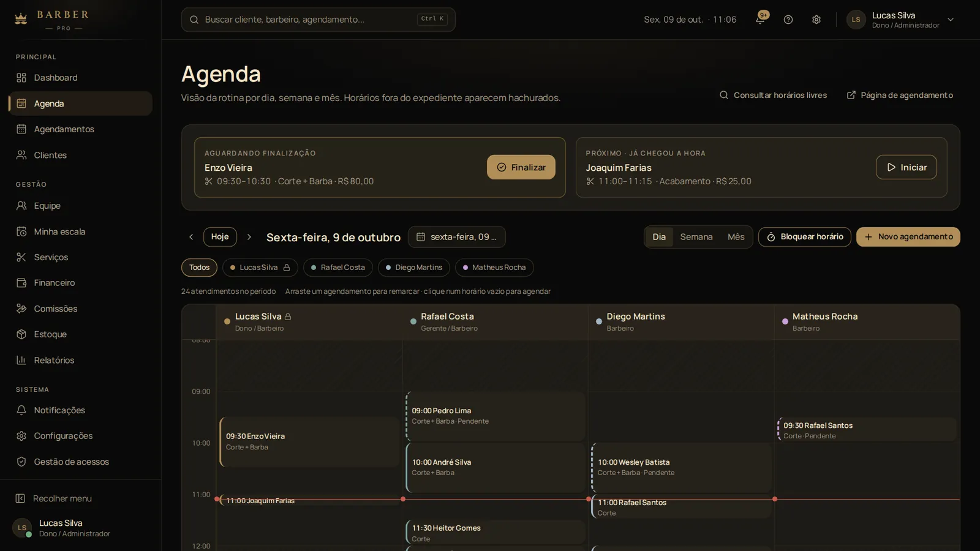Screen dimensions: 980x551
Task: Click the search magnifier icon in search bar
Action: 194,20
